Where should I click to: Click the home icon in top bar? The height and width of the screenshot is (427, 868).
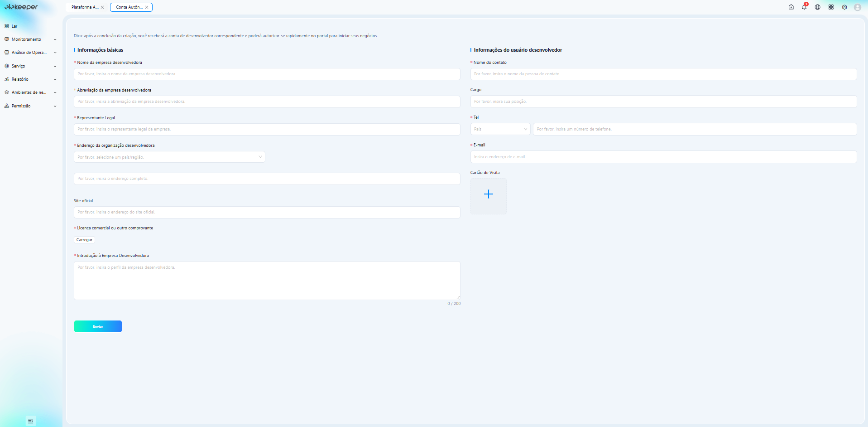point(791,7)
